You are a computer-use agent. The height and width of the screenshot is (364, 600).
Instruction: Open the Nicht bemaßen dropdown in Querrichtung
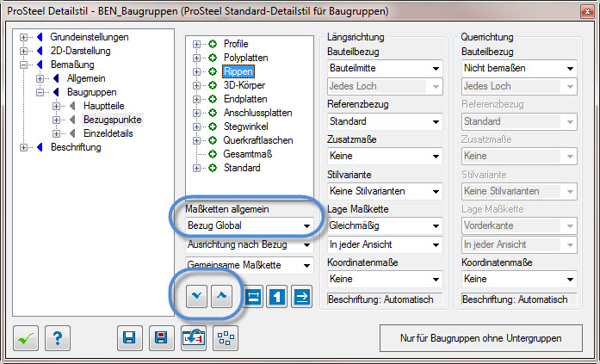pyautogui.click(x=519, y=69)
